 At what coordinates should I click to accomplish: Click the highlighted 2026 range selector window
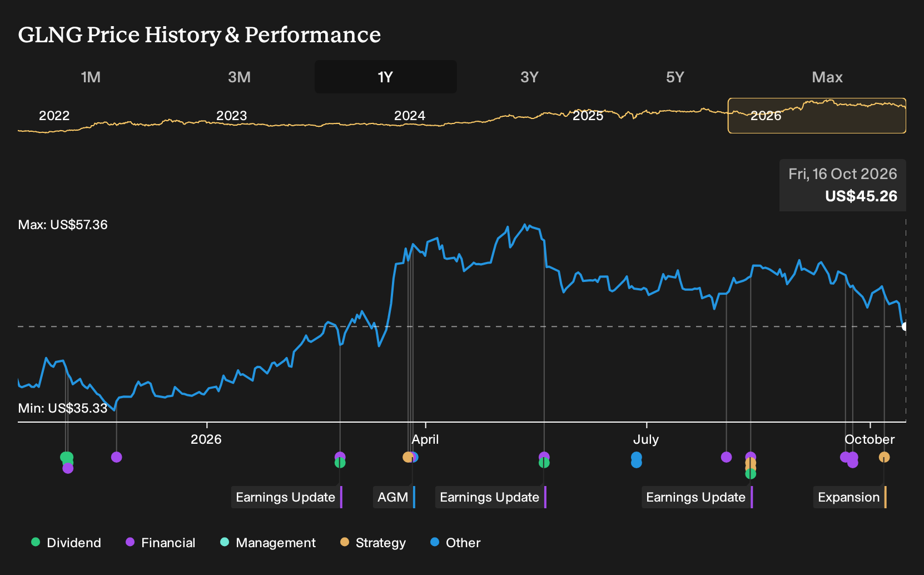pyautogui.click(x=817, y=116)
